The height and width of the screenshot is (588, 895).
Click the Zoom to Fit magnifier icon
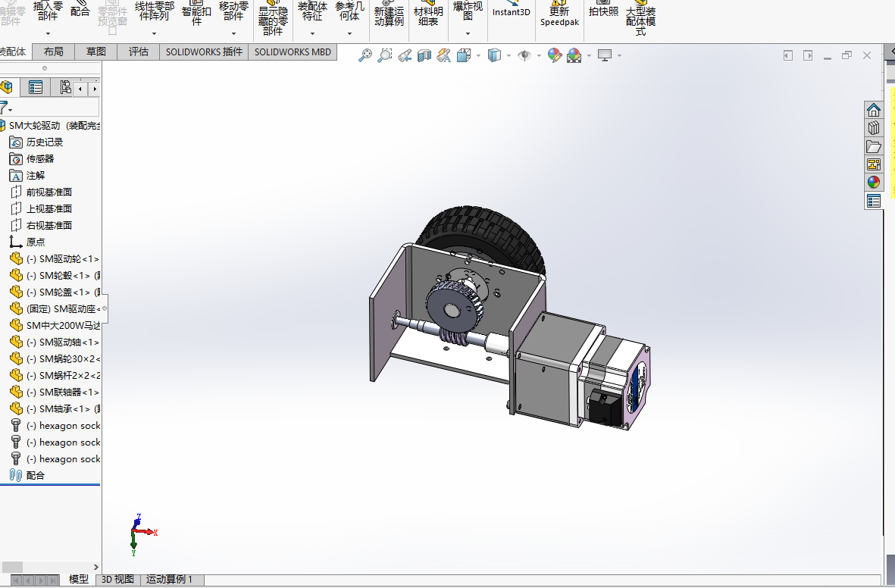click(x=365, y=55)
